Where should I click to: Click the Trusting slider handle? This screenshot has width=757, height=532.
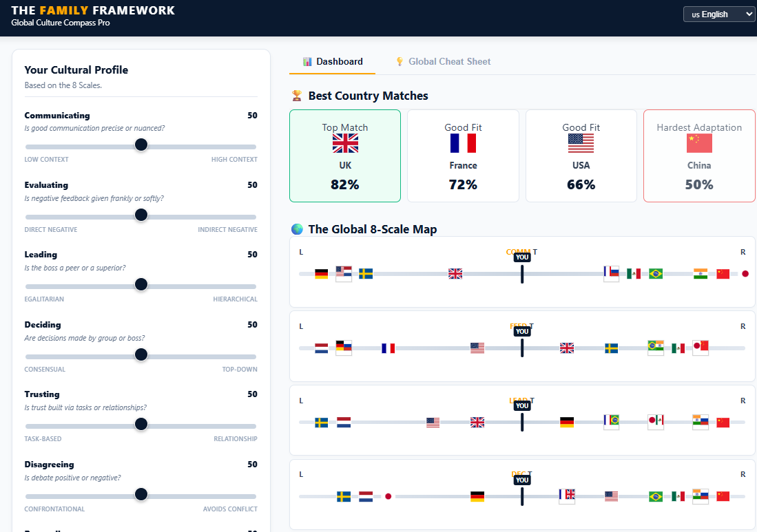coord(141,424)
